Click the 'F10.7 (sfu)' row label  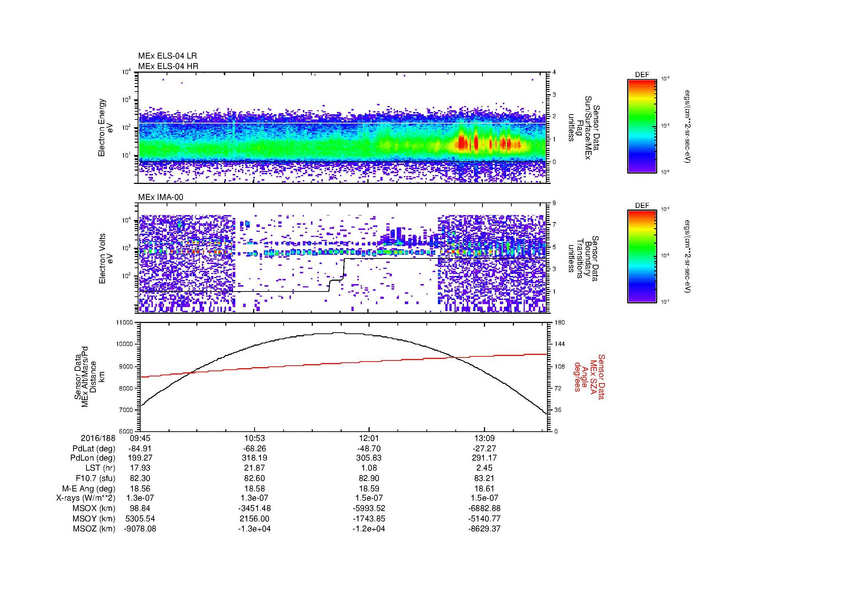pyautogui.click(x=95, y=478)
